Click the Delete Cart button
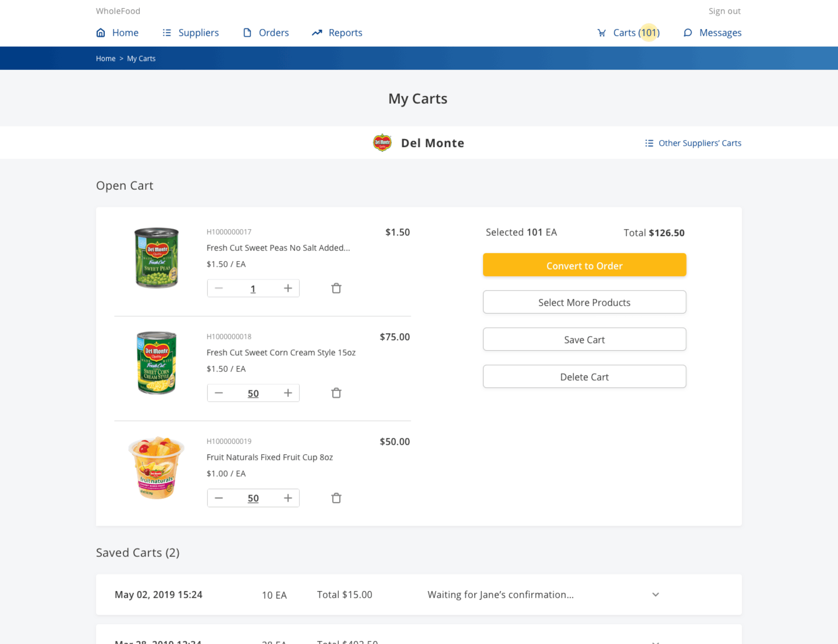This screenshot has width=838, height=644. pos(584,376)
